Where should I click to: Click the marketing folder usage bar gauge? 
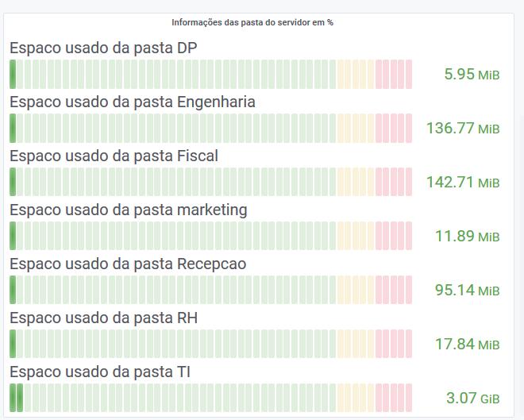[x=211, y=236]
